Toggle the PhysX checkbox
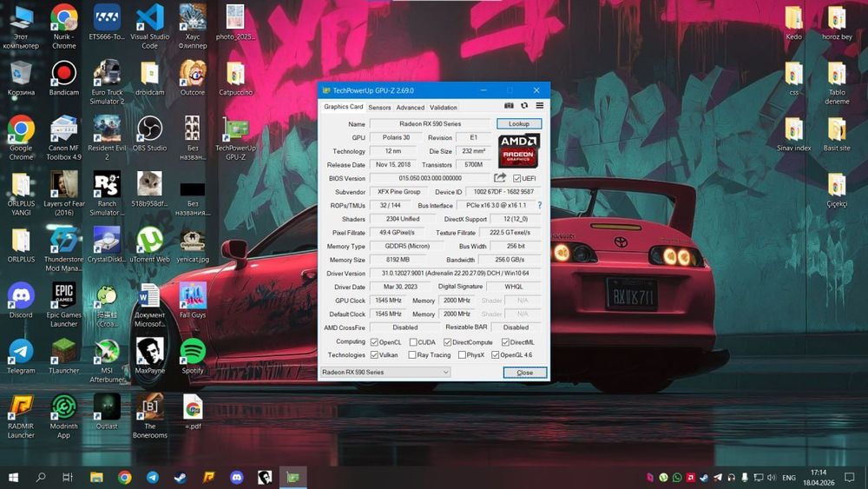The image size is (868, 489). coord(462,355)
